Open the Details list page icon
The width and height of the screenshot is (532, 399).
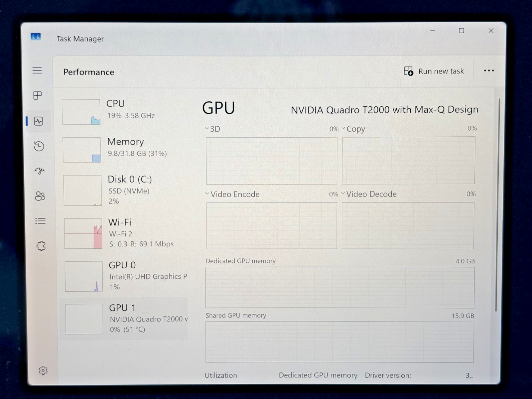[40, 221]
